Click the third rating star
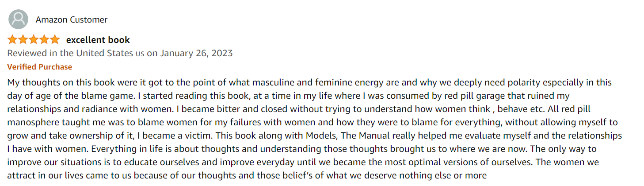 (34, 40)
